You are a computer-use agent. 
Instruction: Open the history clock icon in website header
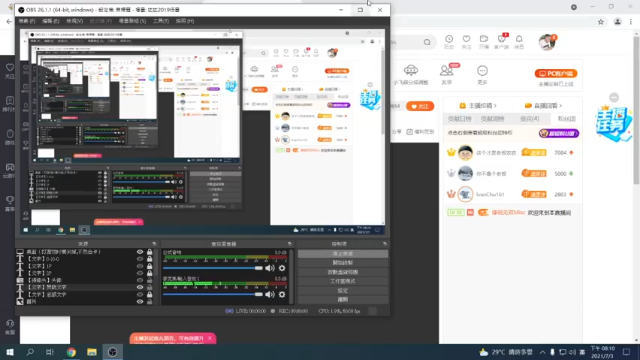coord(449,39)
